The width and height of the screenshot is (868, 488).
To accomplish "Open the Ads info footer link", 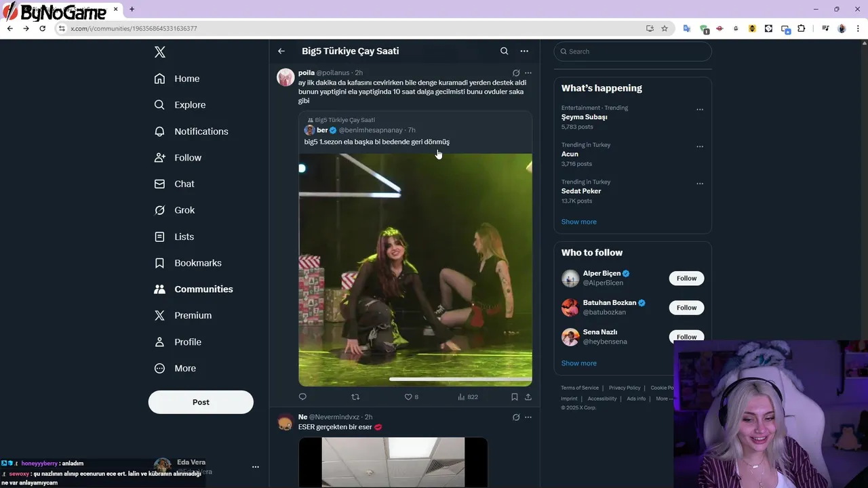I will tap(636, 399).
